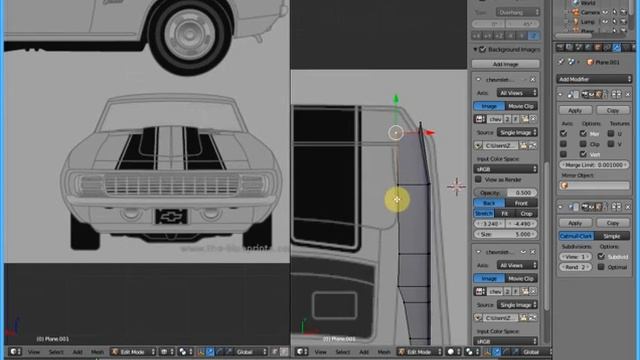The image size is (640, 360).
Task: Open sRGB color space dropdown of first image
Action: (x=505, y=169)
